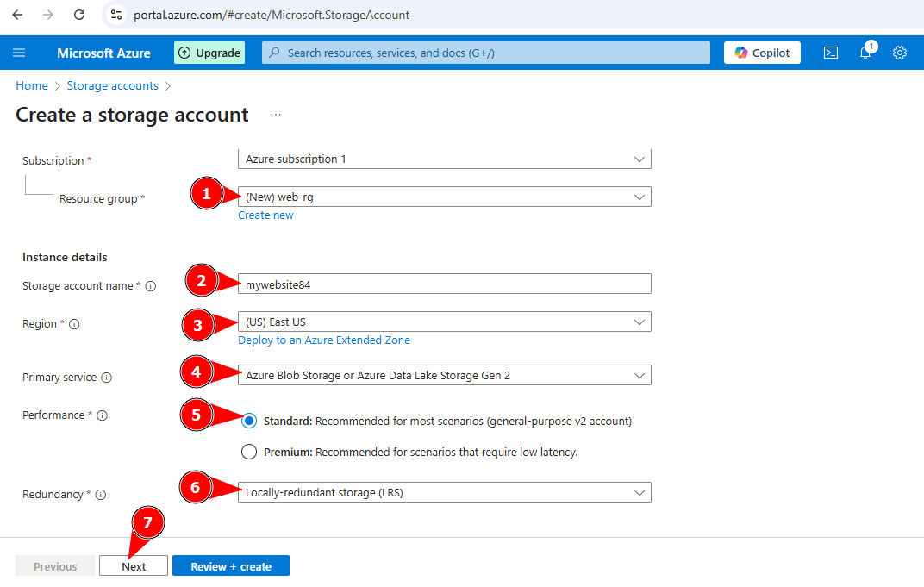The image size is (924, 587).
Task: Open the Redundancy dropdown showing LRS
Action: (x=444, y=493)
